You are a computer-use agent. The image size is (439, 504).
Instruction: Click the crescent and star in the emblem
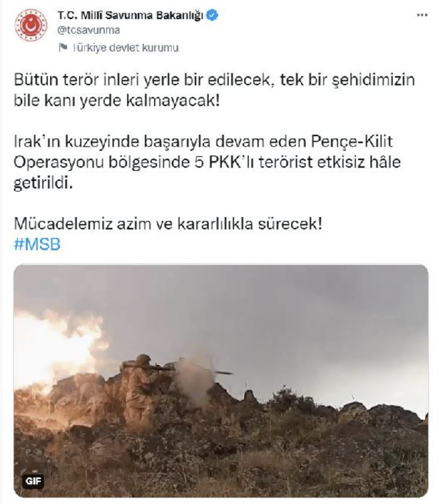pos(30,25)
